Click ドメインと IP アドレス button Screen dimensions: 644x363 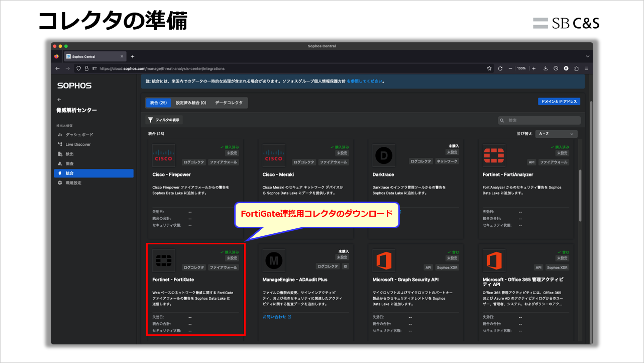[x=559, y=102]
